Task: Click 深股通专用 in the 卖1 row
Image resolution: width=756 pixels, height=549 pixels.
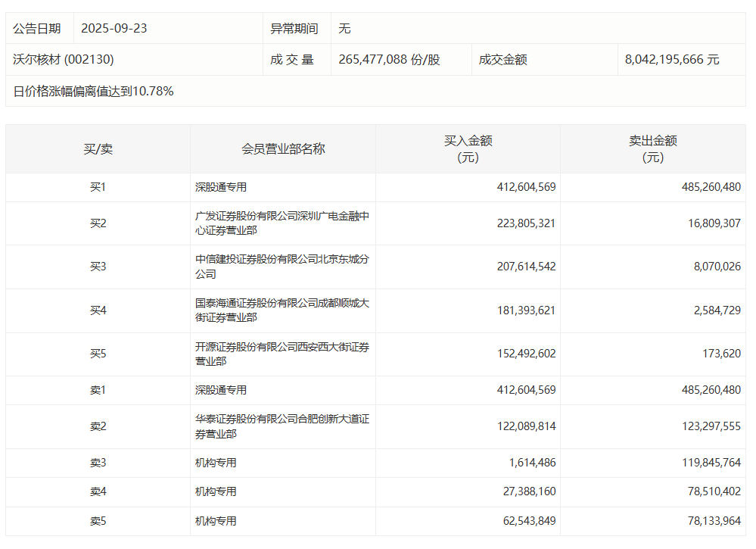Action: click(x=221, y=390)
